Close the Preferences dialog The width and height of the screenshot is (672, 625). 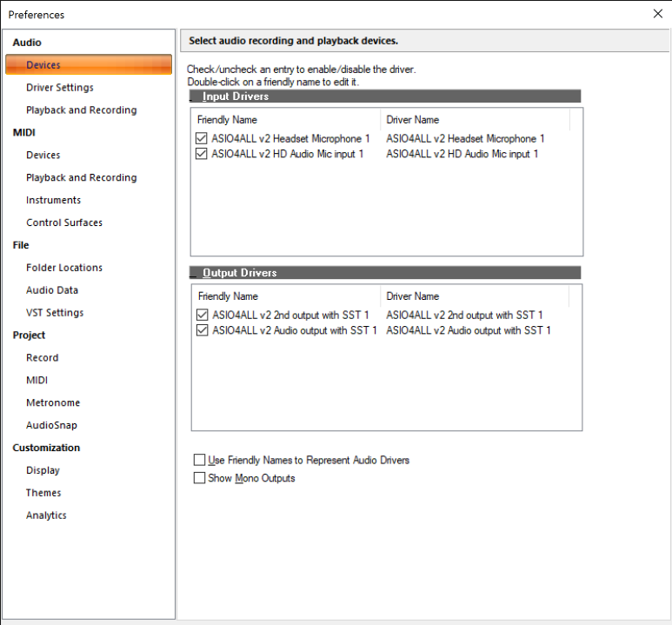[x=658, y=14]
